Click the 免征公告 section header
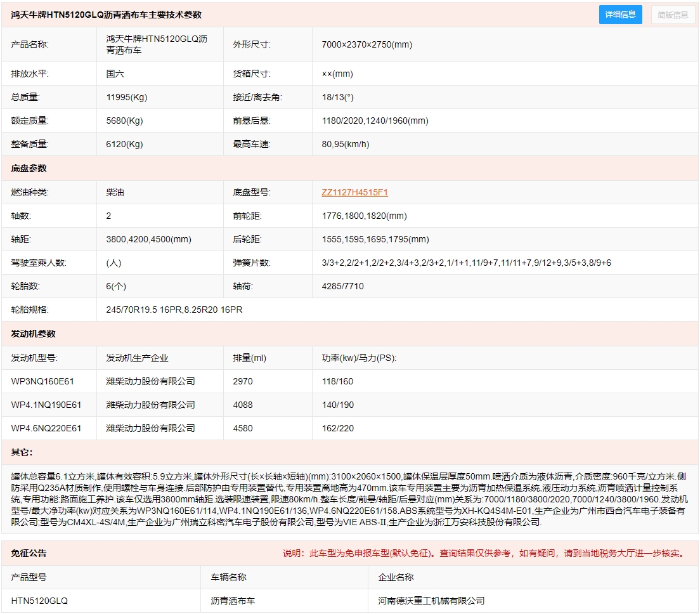 coord(29,553)
